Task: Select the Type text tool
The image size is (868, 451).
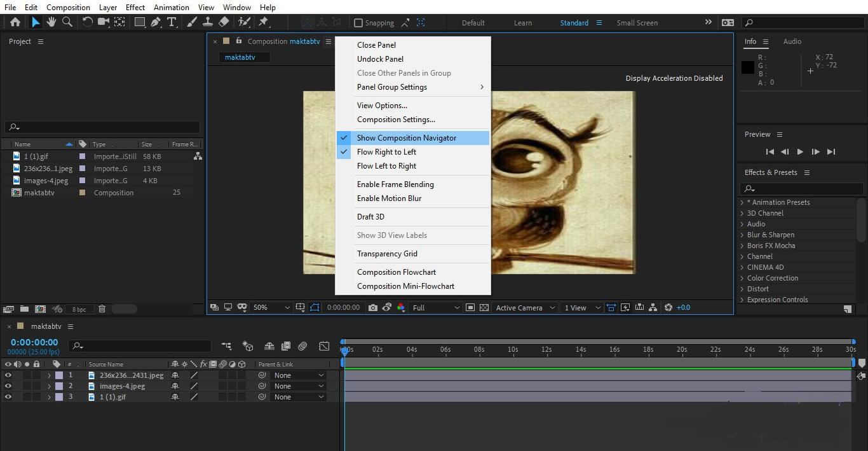Action: 172,22
